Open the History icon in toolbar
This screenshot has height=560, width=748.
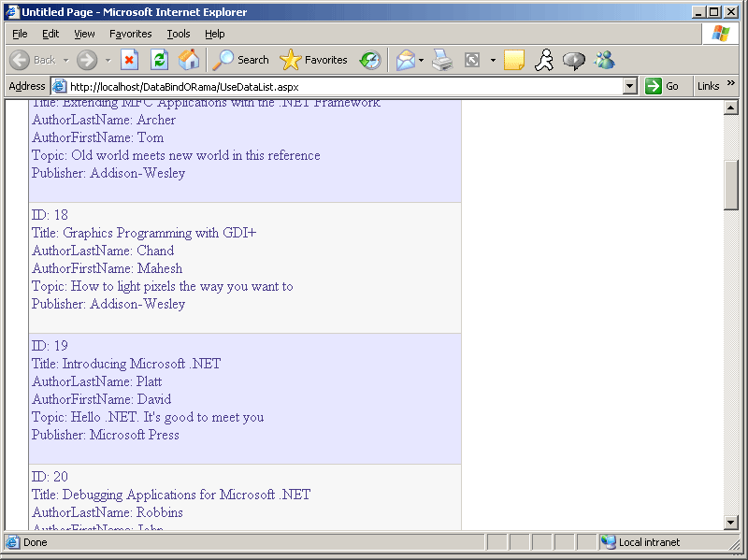pos(370,60)
